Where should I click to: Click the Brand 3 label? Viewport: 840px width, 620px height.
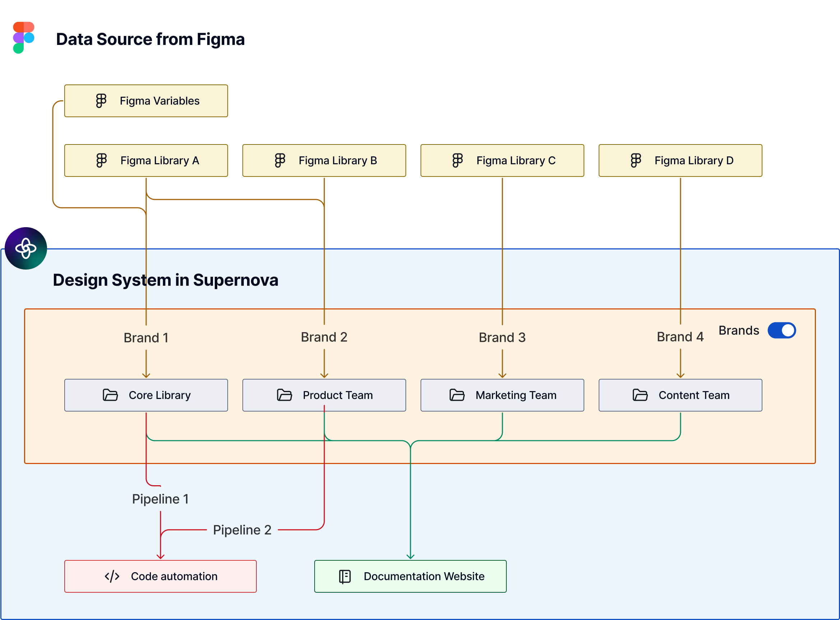point(502,337)
